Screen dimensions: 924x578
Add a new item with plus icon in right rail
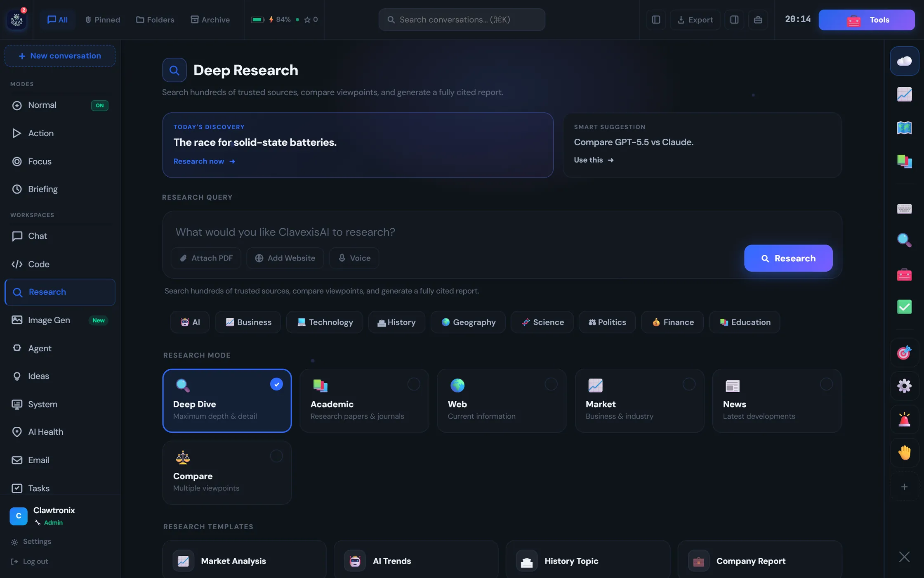click(x=904, y=487)
